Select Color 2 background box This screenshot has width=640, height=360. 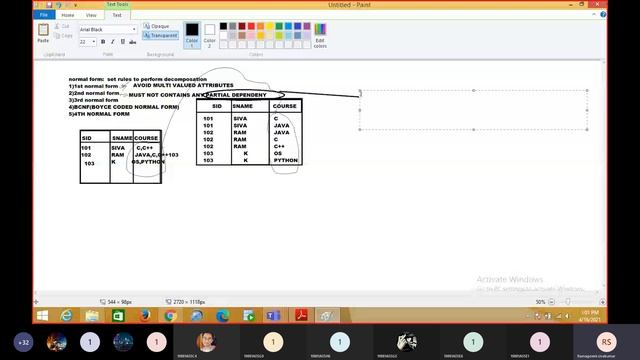click(x=209, y=36)
